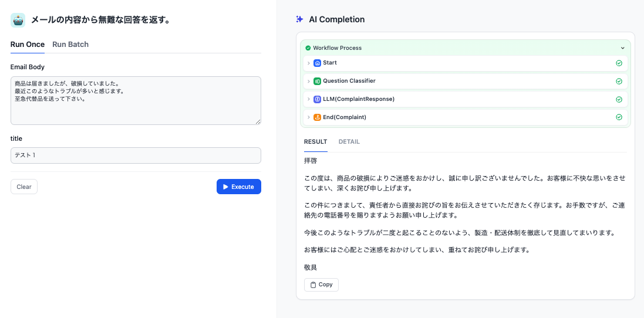Click the robot app icon in header
Image resolution: width=644 pixels, height=318 pixels.
coord(18,20)
